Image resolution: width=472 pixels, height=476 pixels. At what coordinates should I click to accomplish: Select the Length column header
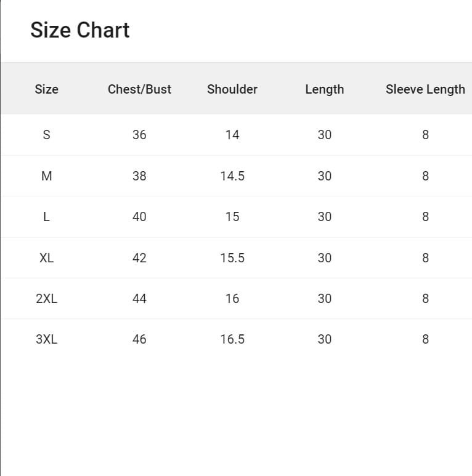pyautogui.click(x=325, y=89)
